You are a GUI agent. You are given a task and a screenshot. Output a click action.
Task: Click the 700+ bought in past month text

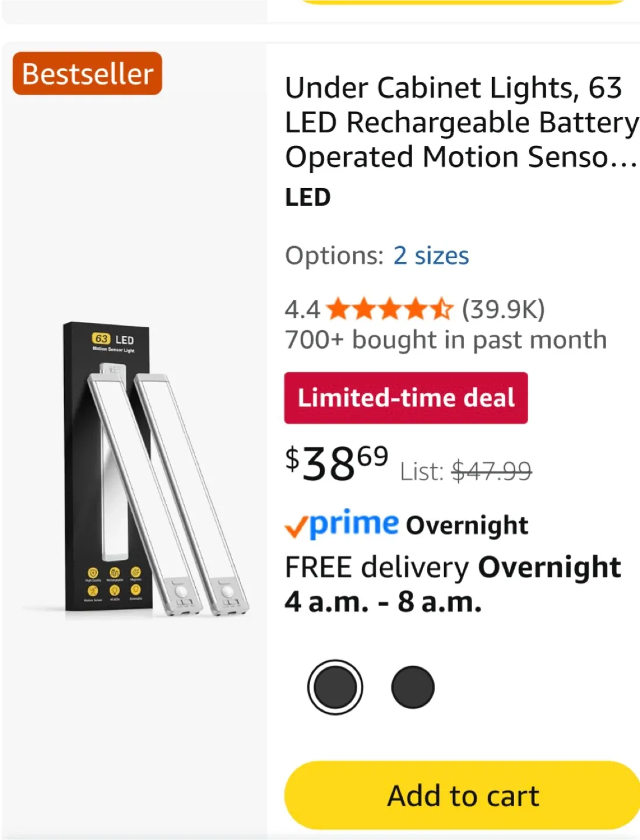pyautogui.click(x=445, y=339)
